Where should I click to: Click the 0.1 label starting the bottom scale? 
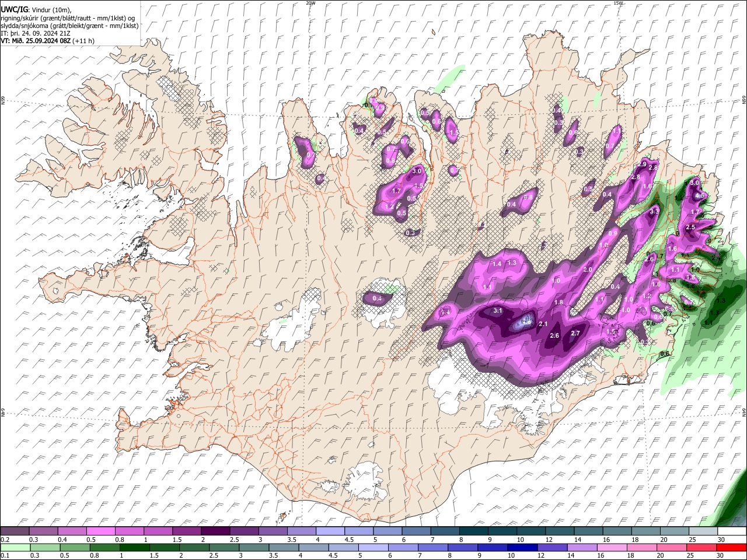pyautogui.click(x=5, y=556)
